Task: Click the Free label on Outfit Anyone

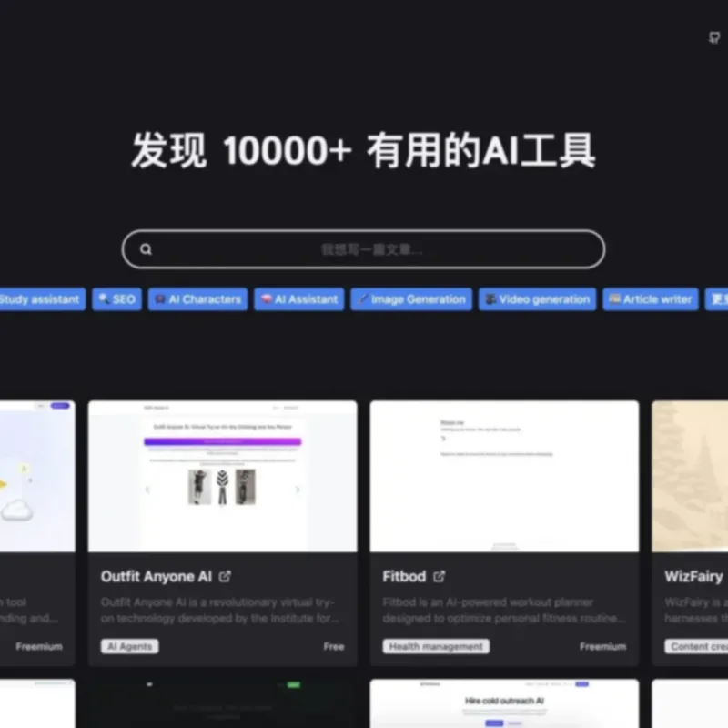Action: [334, 646]
